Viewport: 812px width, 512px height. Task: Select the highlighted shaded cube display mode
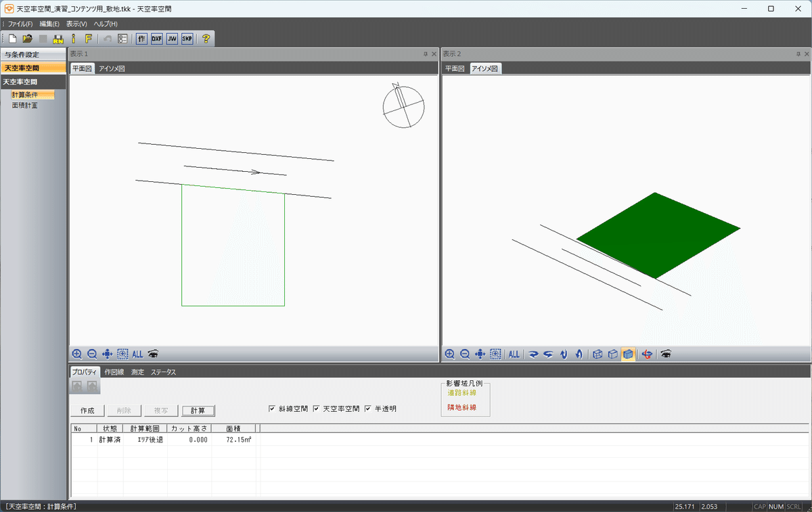coord(628,354)
